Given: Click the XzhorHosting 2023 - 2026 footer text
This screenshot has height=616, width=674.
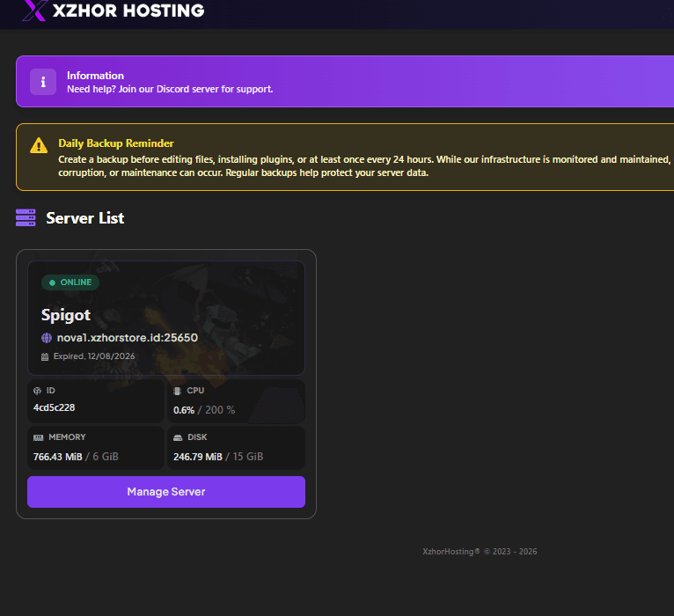Looking at the screenshot, I should point(480,552).
